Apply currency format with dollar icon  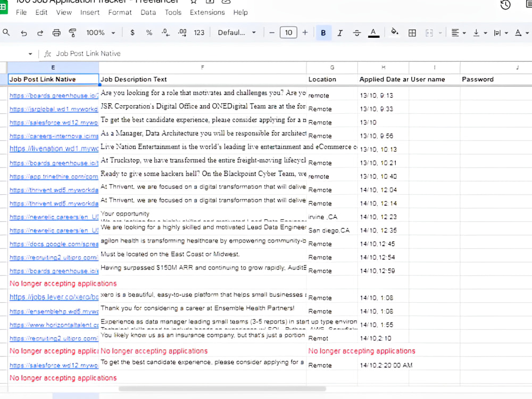coord(132,32)
